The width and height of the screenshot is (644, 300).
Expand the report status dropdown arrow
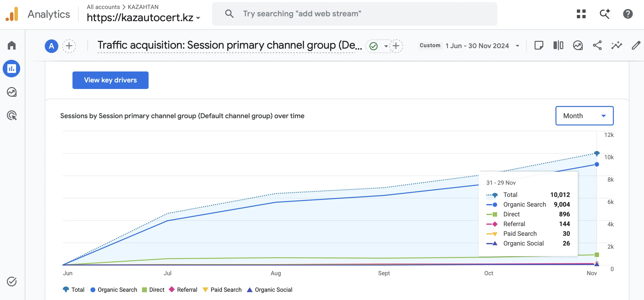386,46
